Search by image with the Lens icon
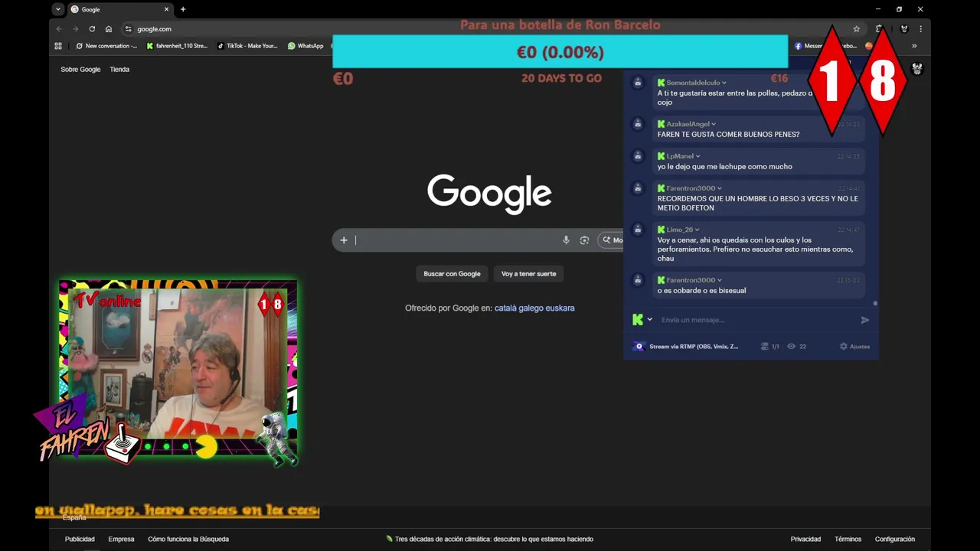 (x=584, y=240)
